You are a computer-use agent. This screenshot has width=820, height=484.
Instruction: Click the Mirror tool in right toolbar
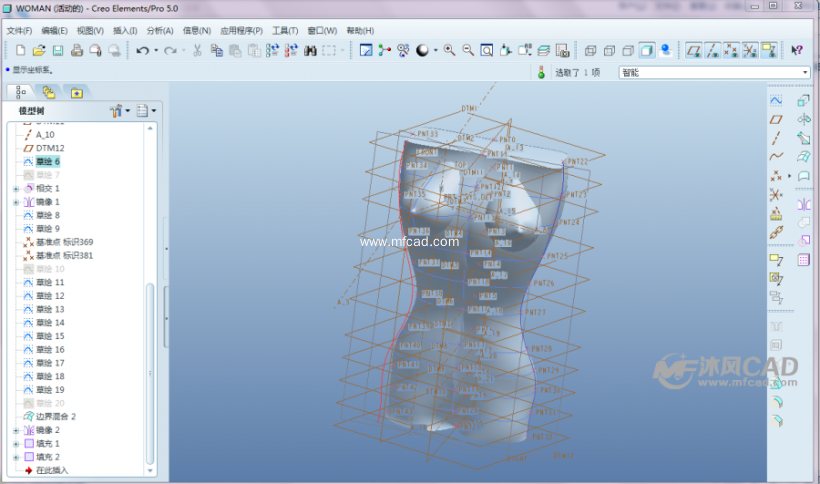804,204
